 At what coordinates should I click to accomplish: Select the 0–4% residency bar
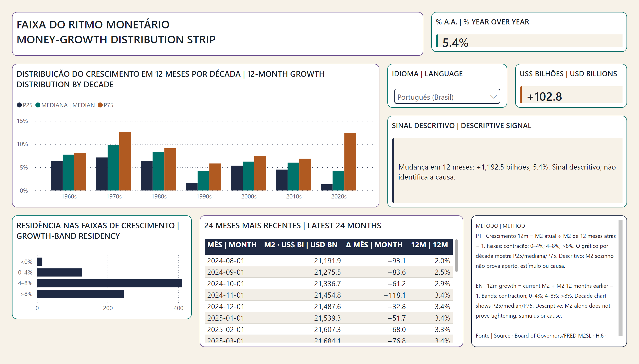pos(59,273)
